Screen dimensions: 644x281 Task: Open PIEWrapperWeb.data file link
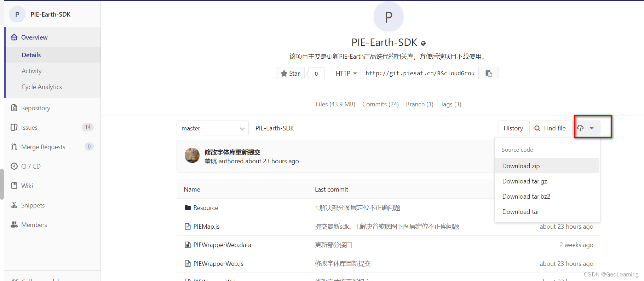[x=222, y=245]
